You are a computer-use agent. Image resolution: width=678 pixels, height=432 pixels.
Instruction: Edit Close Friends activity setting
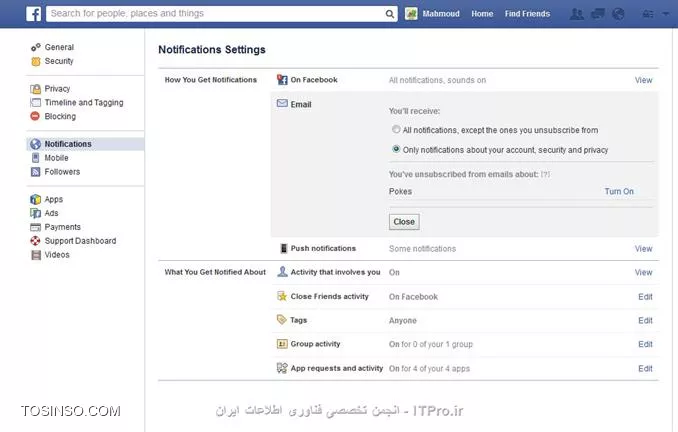(645, 297)
